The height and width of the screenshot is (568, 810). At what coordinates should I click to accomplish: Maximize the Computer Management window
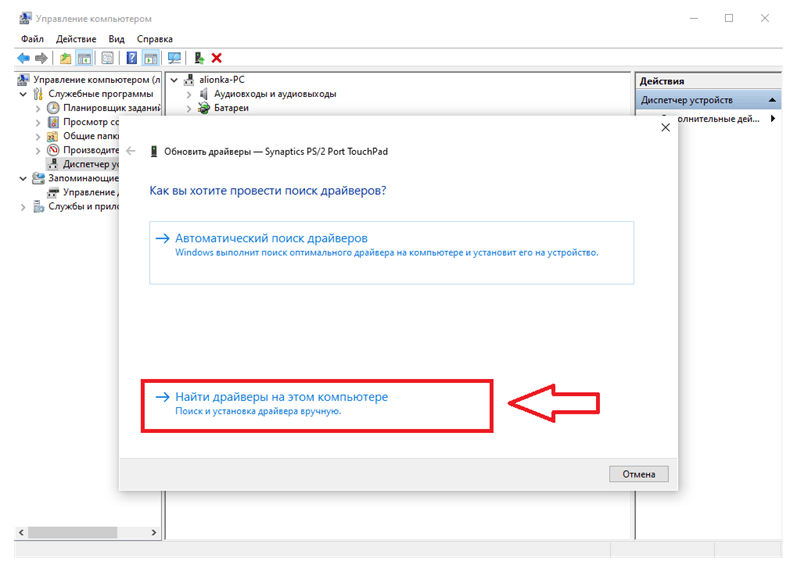click(729, 18)
